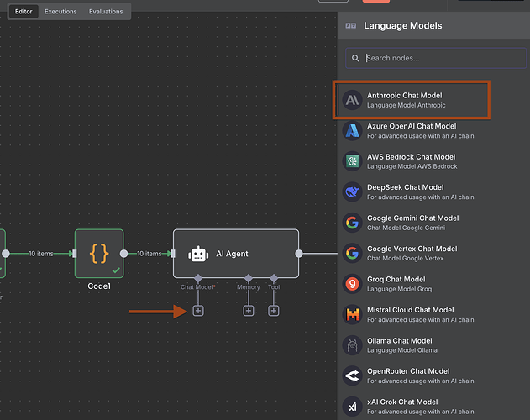Screen dimensions: 530x420
Task: Click the DeepSeek whale icon
Action: coord(352,192)
